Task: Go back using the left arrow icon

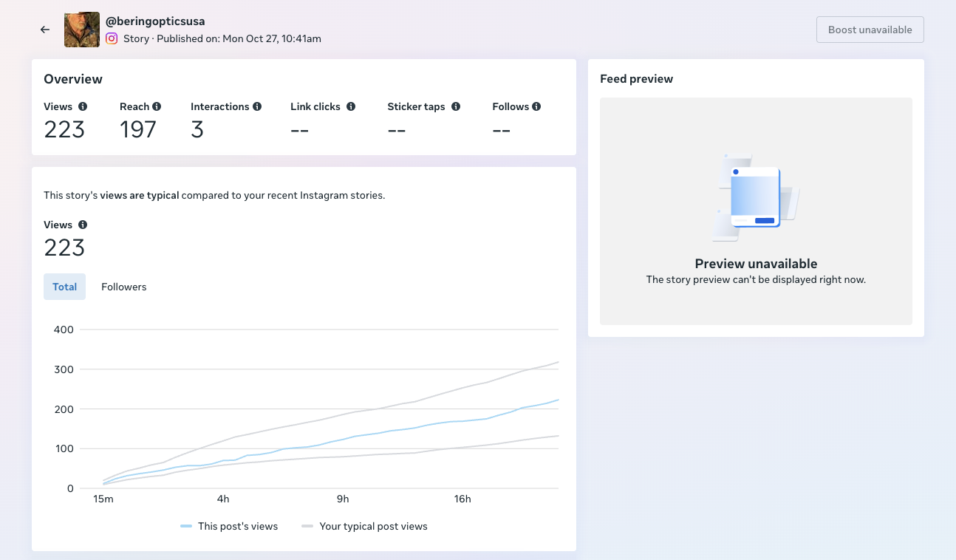Action: (x=45, y=30)
